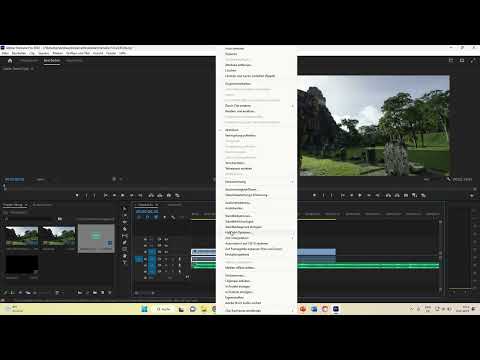The image size is (480, 360).
Task: Step forward one frame in Program monitor
Action: [369, 195]
